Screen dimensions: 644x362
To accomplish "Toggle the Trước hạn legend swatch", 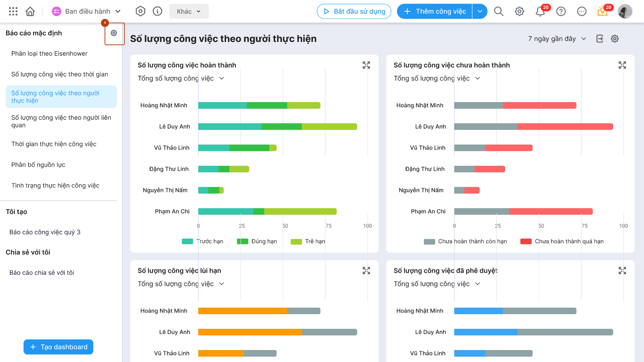I will tap(187, 242).
